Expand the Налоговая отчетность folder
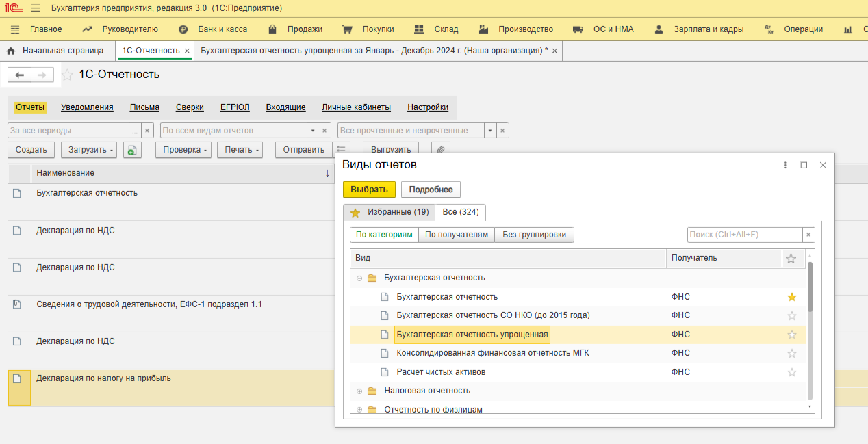 (359, 391)
